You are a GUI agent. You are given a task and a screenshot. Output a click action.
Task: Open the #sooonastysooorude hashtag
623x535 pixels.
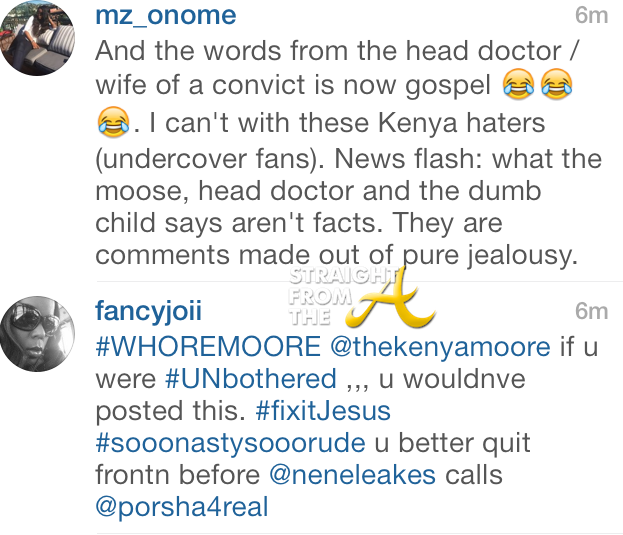point(230,443)
